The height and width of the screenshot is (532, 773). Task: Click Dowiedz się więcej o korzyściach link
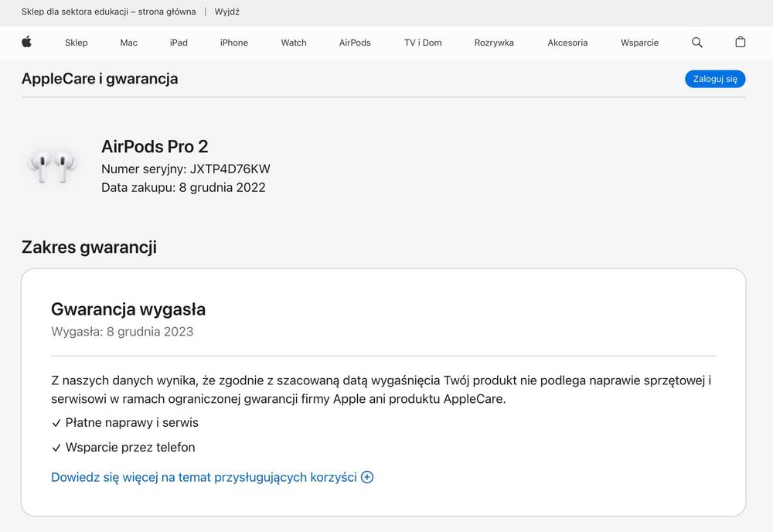coord(203,477)
